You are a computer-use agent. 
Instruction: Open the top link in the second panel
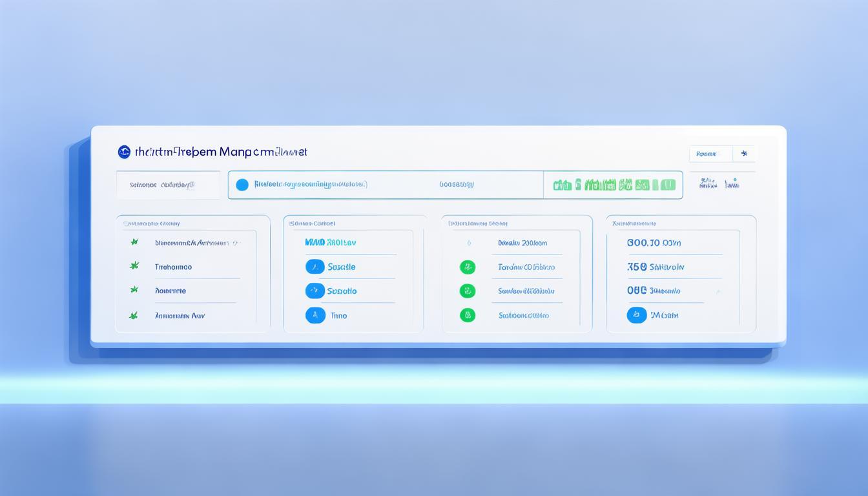pyautogui.click(x=330, y=243)
